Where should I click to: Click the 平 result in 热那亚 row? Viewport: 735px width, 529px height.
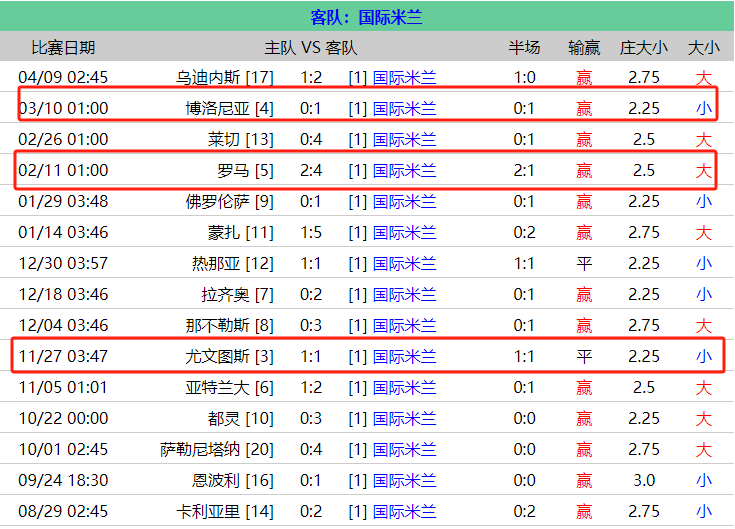point(584,263)
